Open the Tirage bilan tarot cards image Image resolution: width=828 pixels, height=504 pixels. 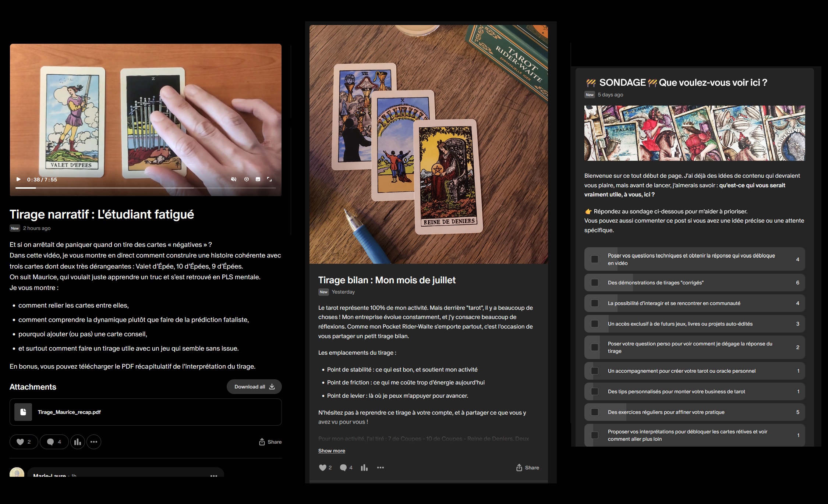click(x=428, y=144)
